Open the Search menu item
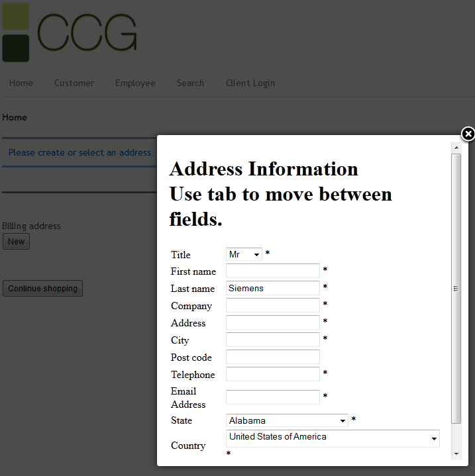475x476 pixels. (190, 83)
